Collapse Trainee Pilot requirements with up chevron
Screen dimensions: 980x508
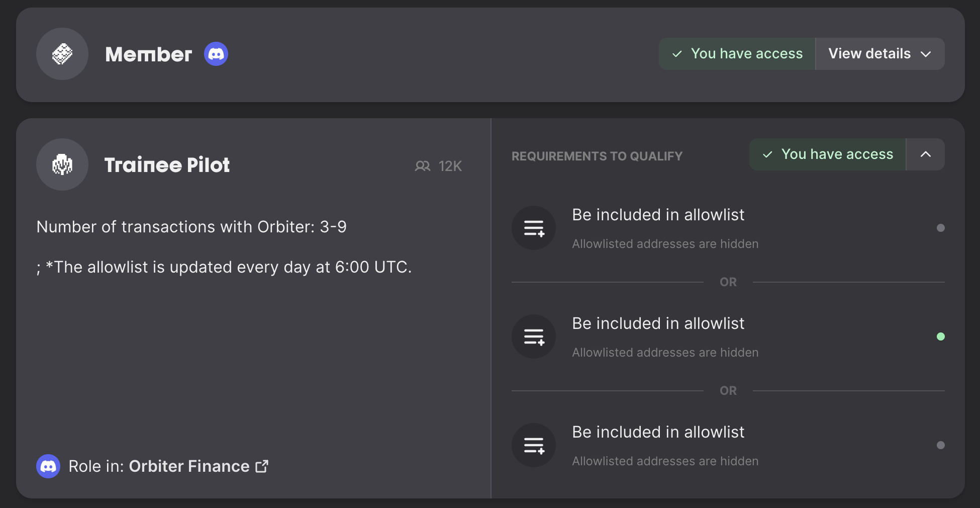tap(926, 154)
